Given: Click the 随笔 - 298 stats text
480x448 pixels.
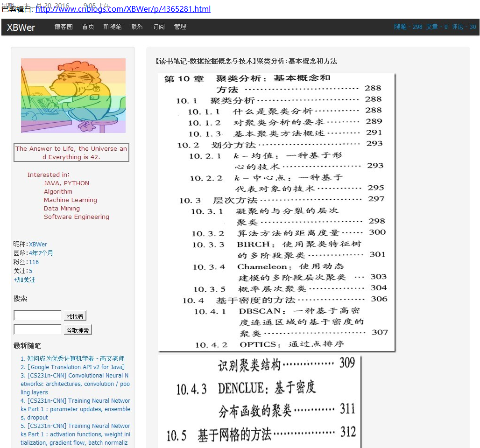Looking at the screenshot, I should click(x=408, y=27).
